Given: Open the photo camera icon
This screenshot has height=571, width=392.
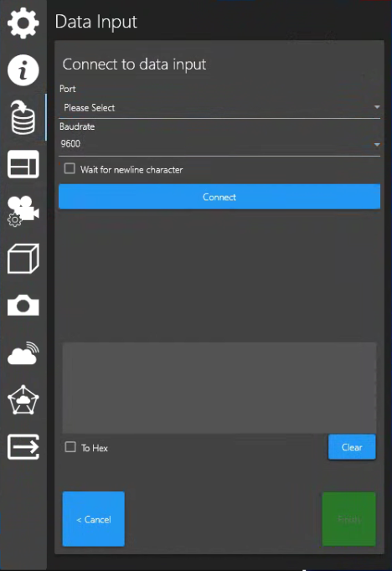Looking at the screenshot, I should 23,305.
